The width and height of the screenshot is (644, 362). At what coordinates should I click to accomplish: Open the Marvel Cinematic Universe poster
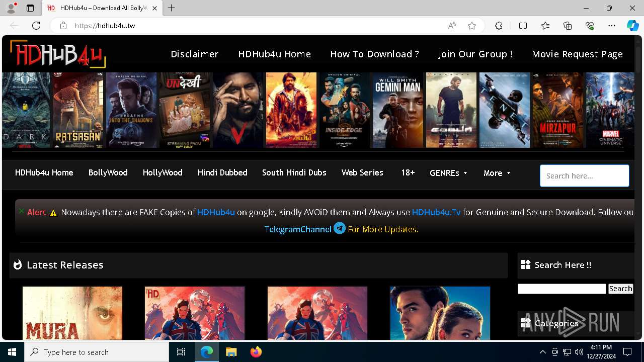click(610, 110)
